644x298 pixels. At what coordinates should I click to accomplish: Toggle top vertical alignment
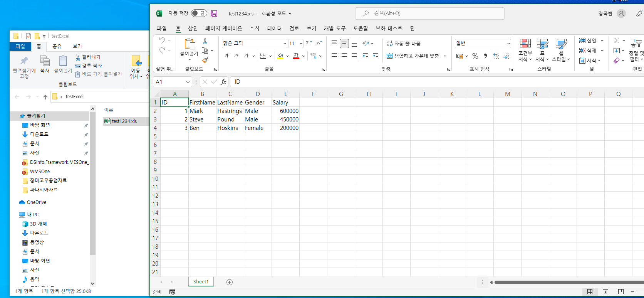tap(334, 43)
